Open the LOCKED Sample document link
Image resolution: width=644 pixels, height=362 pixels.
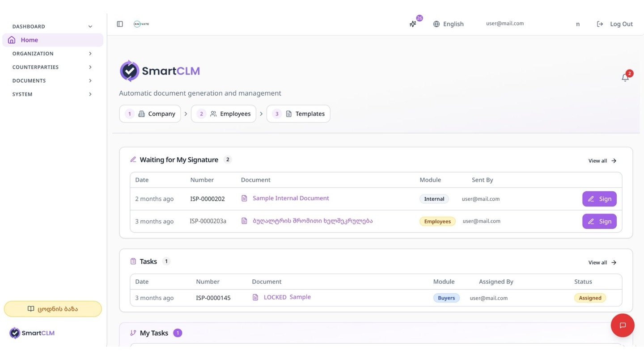click(287, 297)
